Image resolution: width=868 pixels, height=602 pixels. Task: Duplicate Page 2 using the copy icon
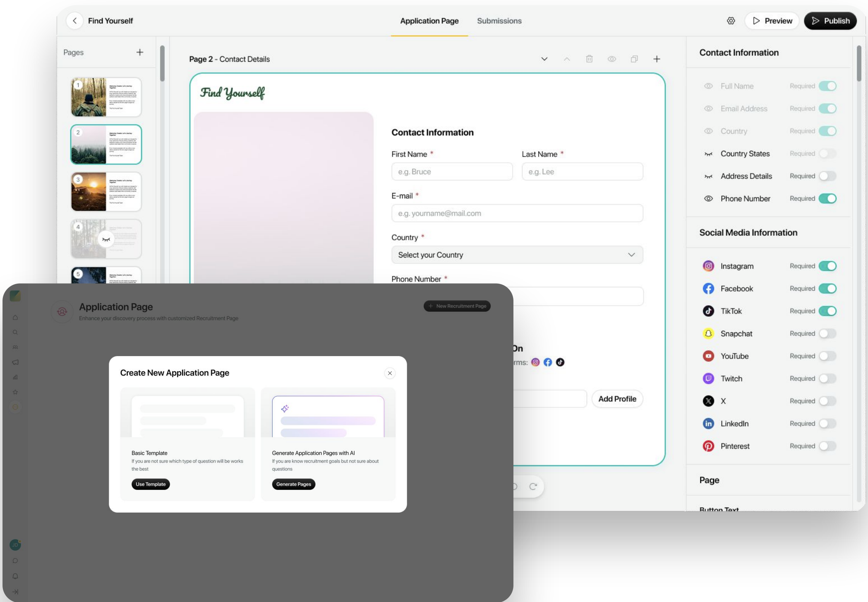[634, 59]
